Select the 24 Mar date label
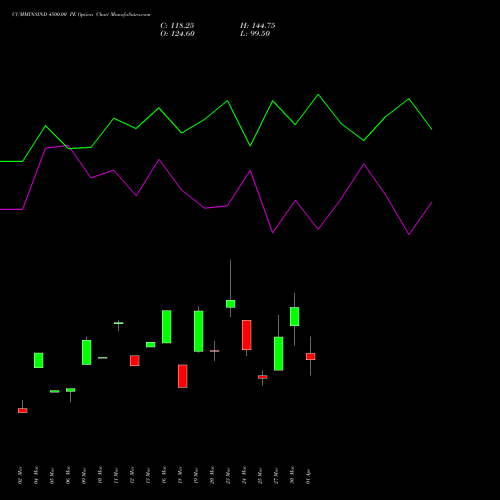Viewport: 500px width, 500px height. pyautogui.click(x=244, y=475)
